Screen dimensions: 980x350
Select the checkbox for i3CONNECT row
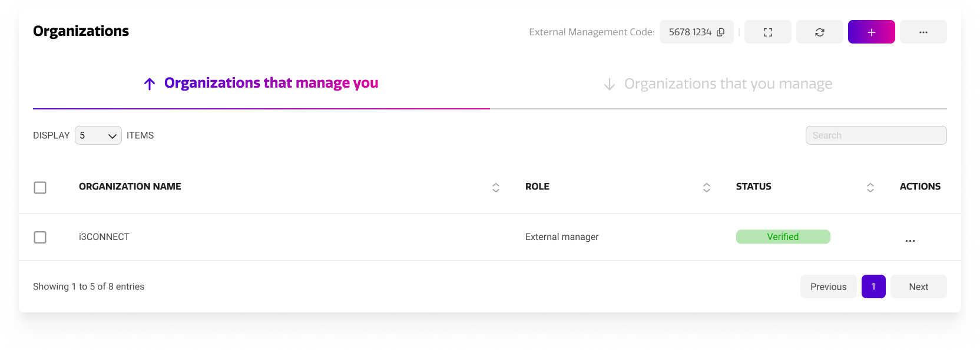(40, 237)
